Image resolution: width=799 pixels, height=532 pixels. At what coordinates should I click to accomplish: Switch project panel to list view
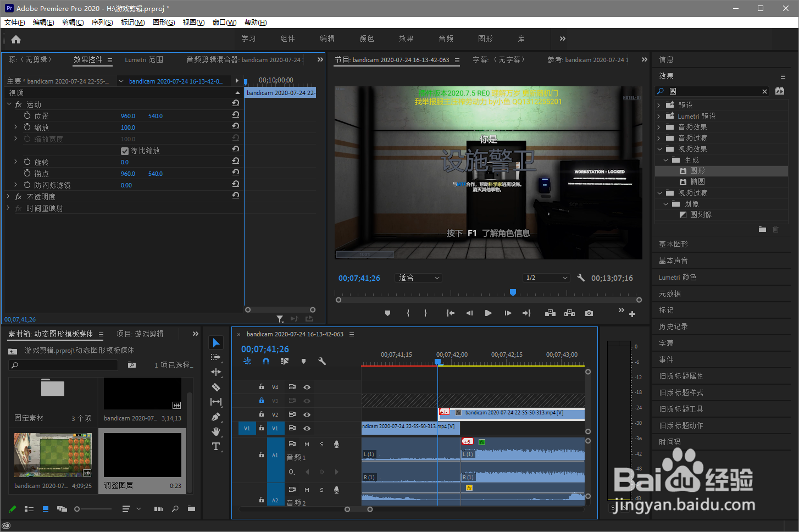(x=29, y=509)
